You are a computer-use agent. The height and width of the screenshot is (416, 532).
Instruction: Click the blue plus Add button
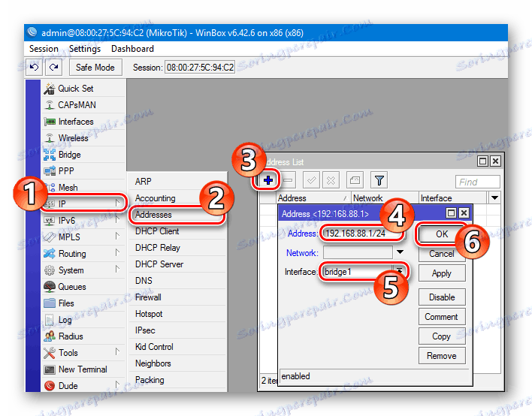[268, 180]
